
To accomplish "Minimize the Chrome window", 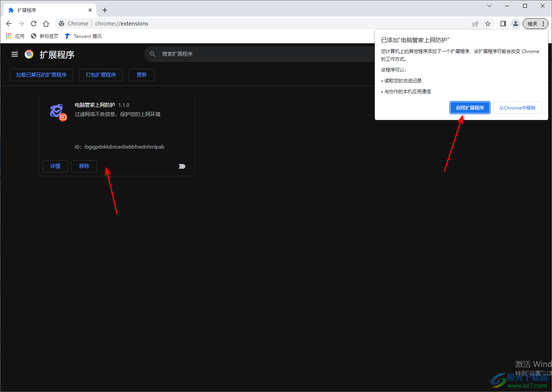I will coord(507,6).
